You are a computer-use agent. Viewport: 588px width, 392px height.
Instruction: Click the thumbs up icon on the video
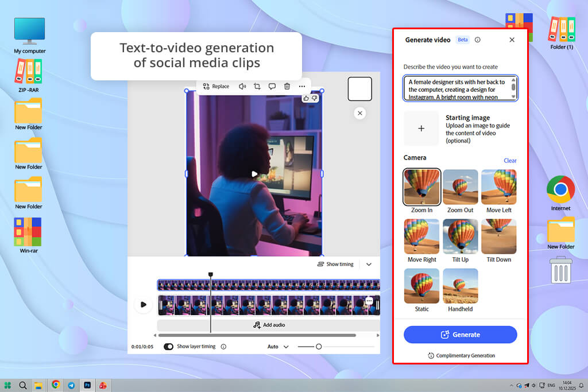306,98
